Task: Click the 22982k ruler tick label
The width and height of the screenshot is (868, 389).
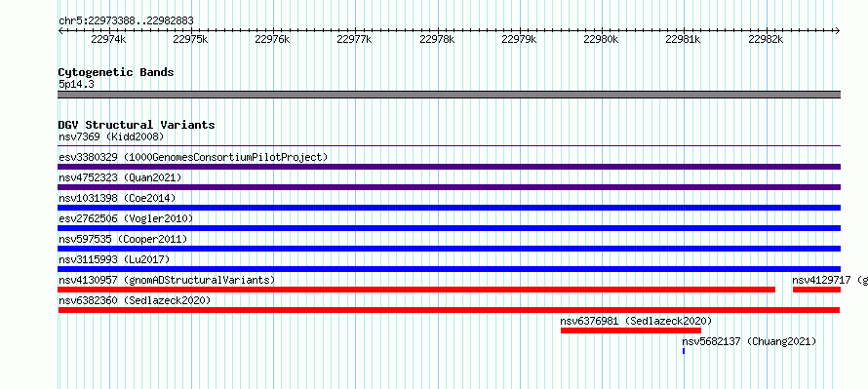Action: pyautogui.click(x=766, y=39)
